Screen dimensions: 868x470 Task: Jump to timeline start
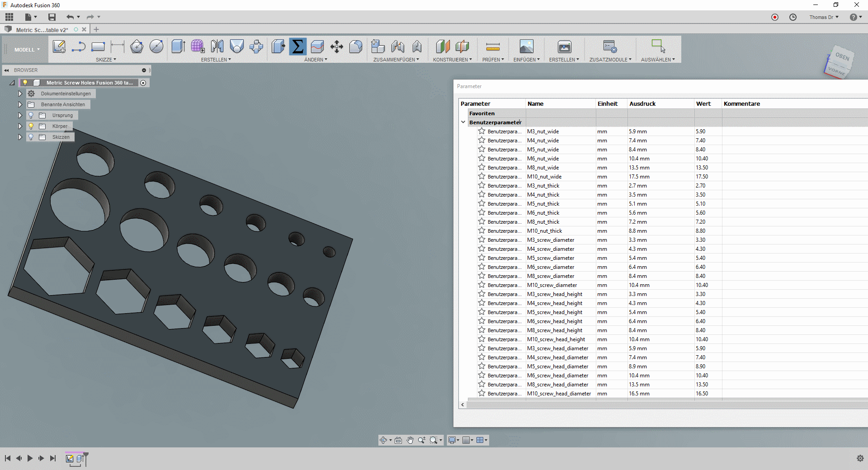tap(8, 458)
